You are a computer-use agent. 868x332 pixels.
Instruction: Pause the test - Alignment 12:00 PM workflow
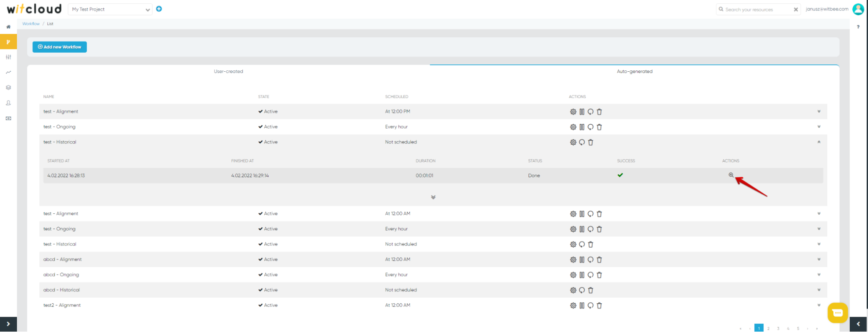[582, 112]
